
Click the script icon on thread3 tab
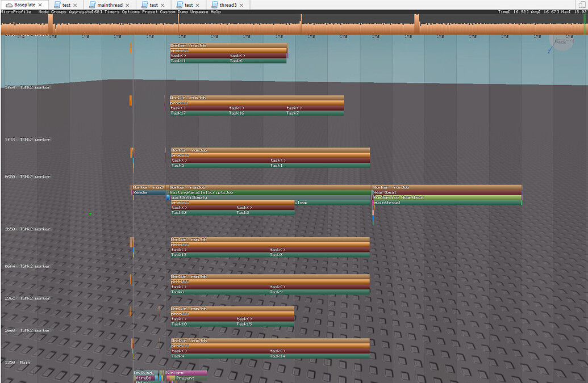[215, 5]
